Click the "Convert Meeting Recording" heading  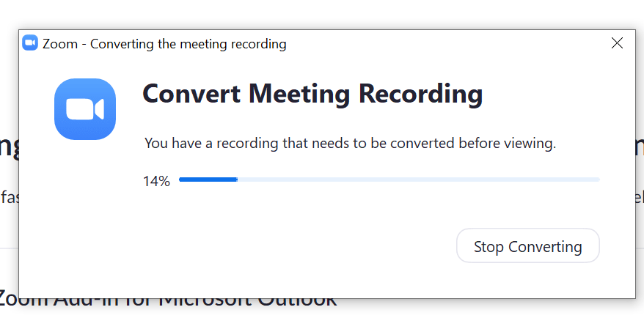pyautogui.click(x=312, y=95)
